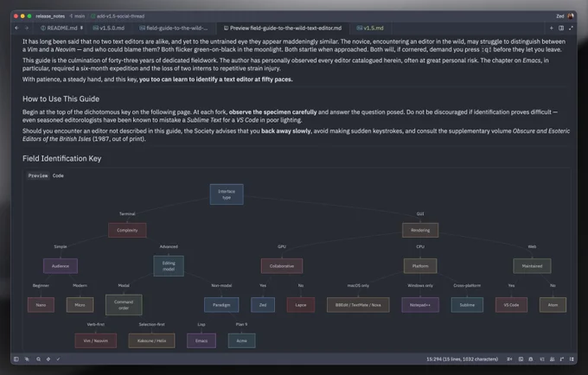Show the diagram Code view

[x=58, y=175]
